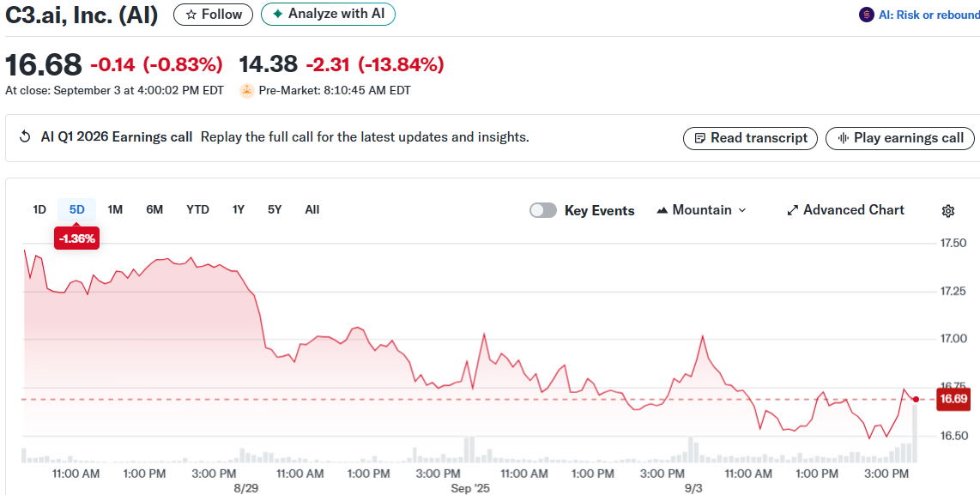This screenshot has height=495, width=980.
Task: Open AI: Risk or rebound link
Action: point(929,15)
